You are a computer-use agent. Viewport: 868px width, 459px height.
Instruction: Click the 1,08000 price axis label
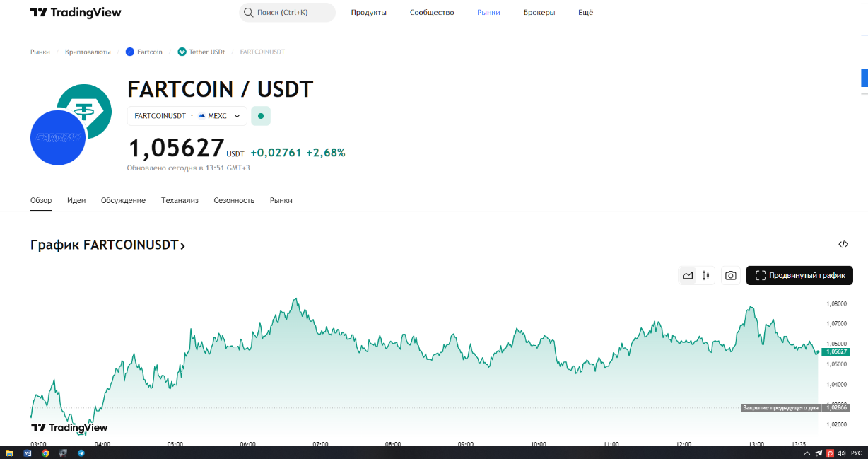coord(836,304)
